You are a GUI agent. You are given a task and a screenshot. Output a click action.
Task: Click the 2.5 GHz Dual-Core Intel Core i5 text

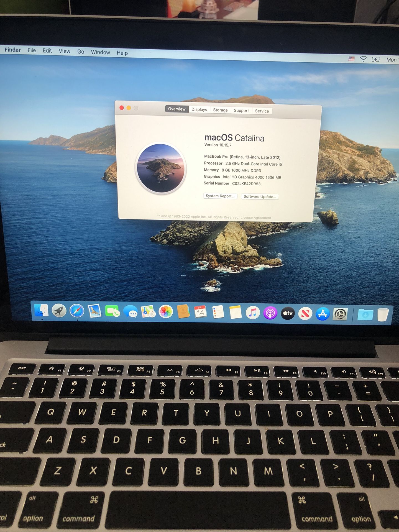coord(254,164)
